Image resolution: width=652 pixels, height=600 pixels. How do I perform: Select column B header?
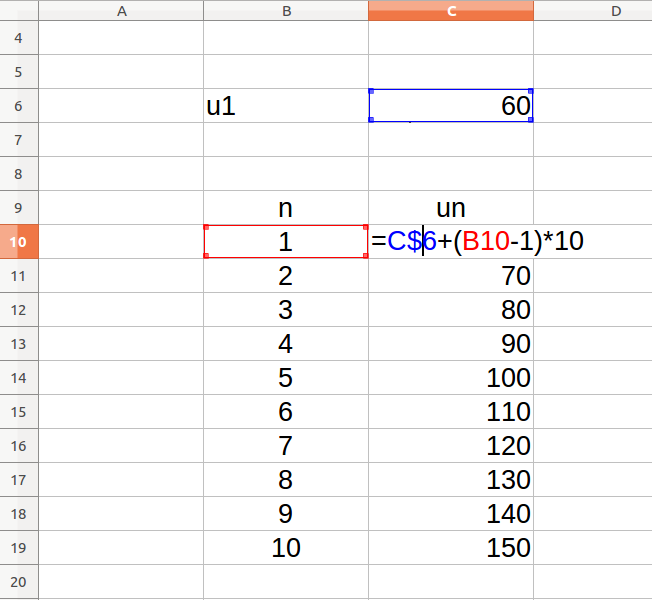tap(286, 11)
